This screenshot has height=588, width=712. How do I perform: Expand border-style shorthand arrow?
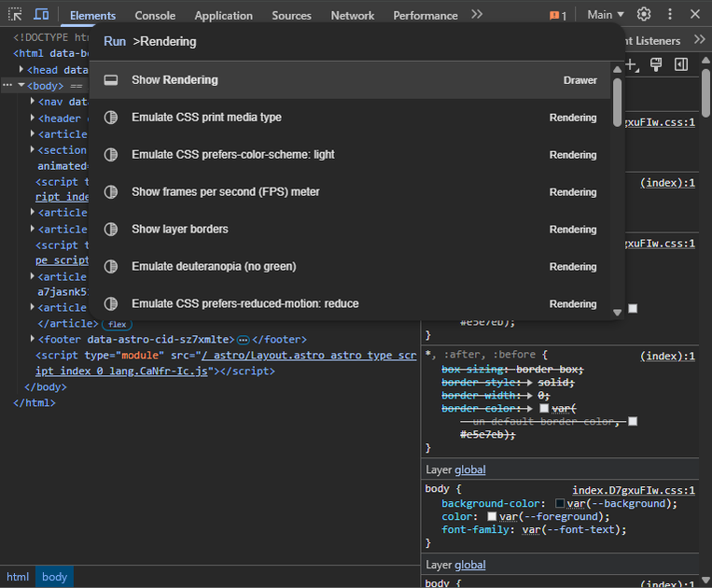coord(529,383)
